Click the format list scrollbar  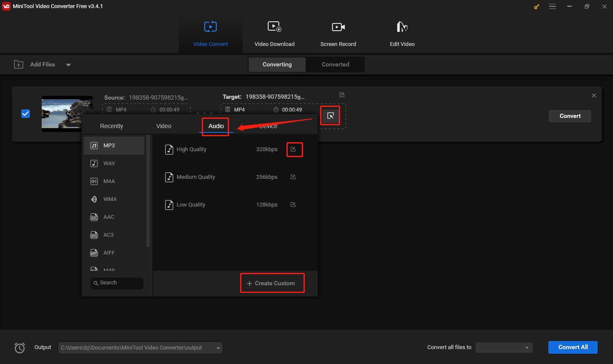pyautogui.click(x=148, y=191)
